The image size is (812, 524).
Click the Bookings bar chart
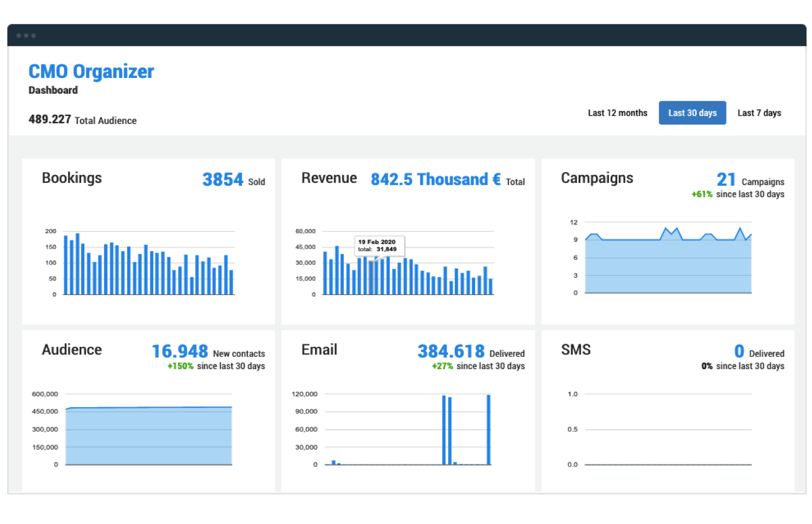tap(149, 264)
